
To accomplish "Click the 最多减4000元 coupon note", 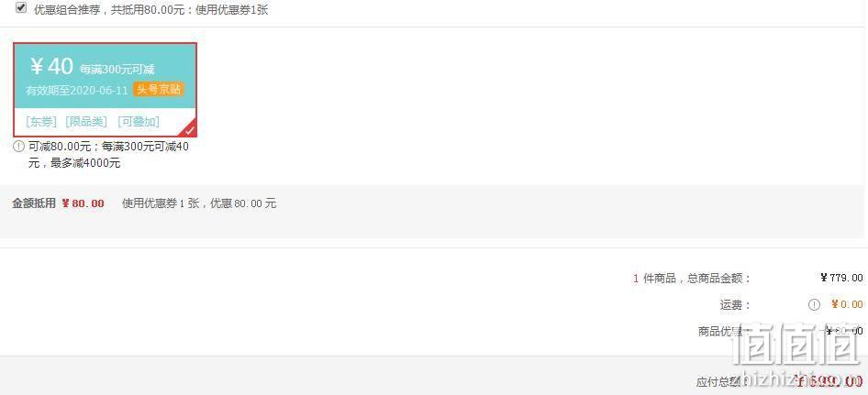I will (x=86, y=163).
